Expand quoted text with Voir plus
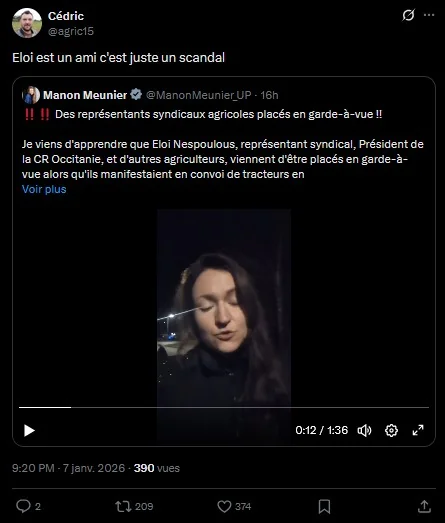The height and width of the screenshot is (523, 445). 44,189
